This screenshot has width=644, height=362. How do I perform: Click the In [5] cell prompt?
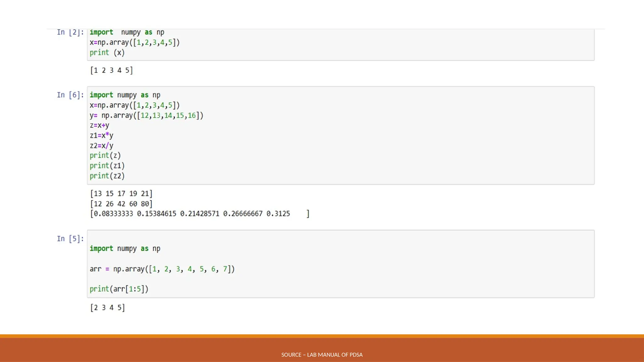point(70,239)
